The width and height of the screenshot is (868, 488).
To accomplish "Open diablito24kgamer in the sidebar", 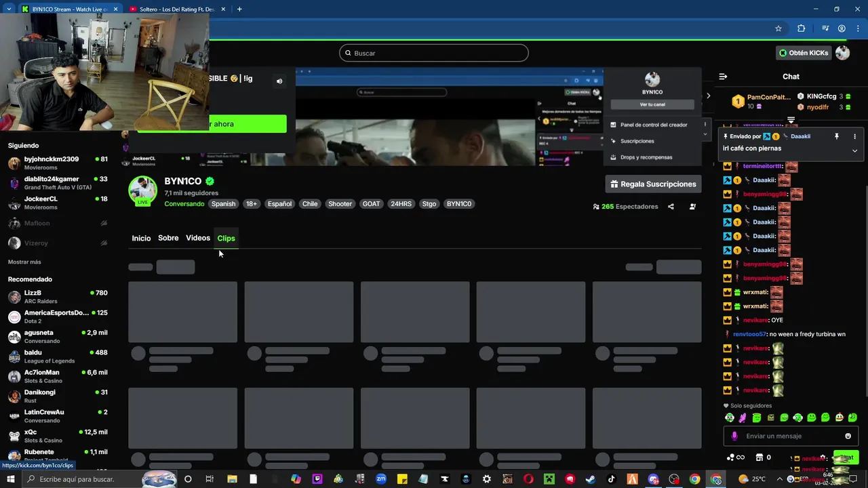I will click(58, 183).
